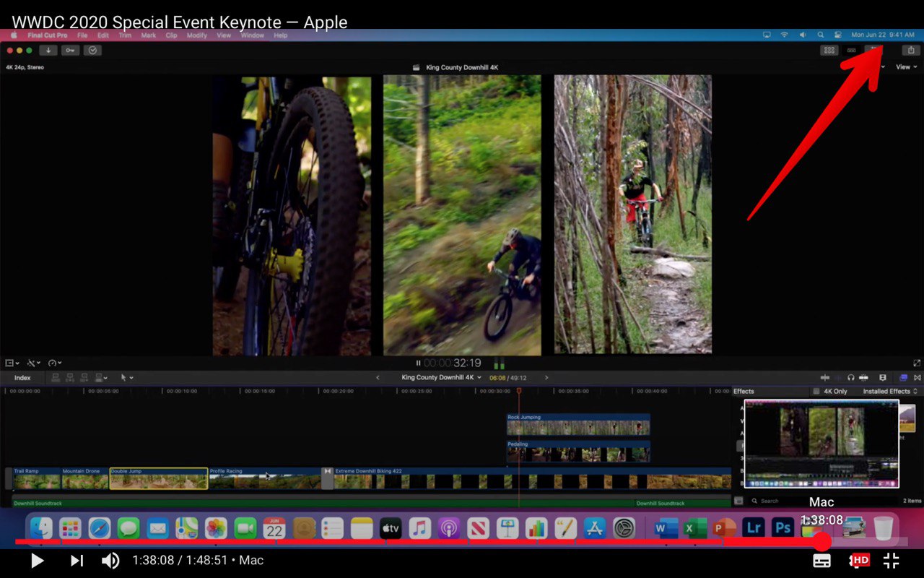Exit YouTube full screen mode
Viewport: 924px width, 578px height.
point(892,561)
